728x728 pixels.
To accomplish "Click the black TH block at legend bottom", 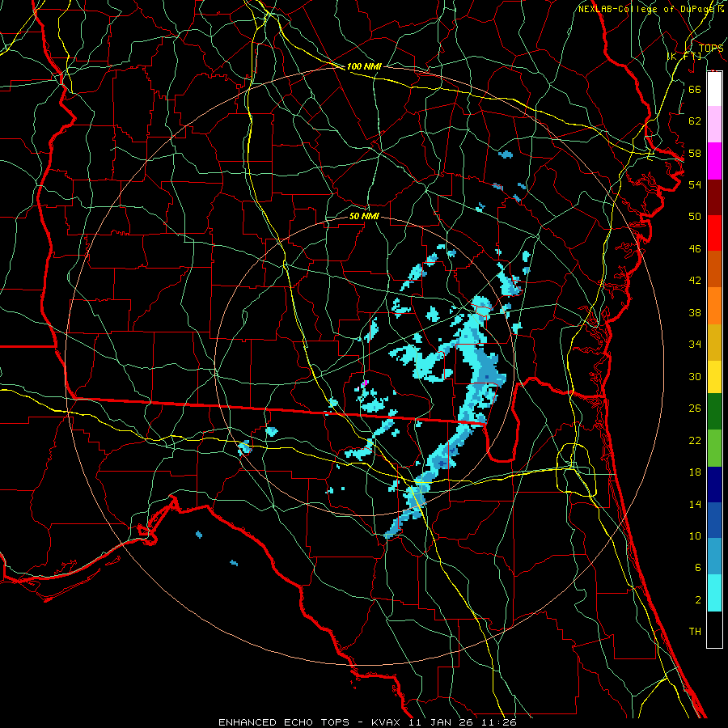I will [x=714, y=629].
